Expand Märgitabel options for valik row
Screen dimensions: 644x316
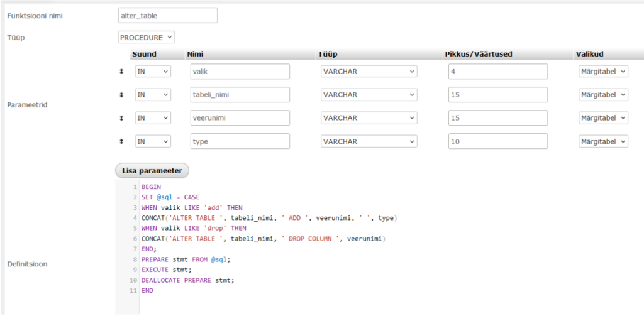pos(603,72)
